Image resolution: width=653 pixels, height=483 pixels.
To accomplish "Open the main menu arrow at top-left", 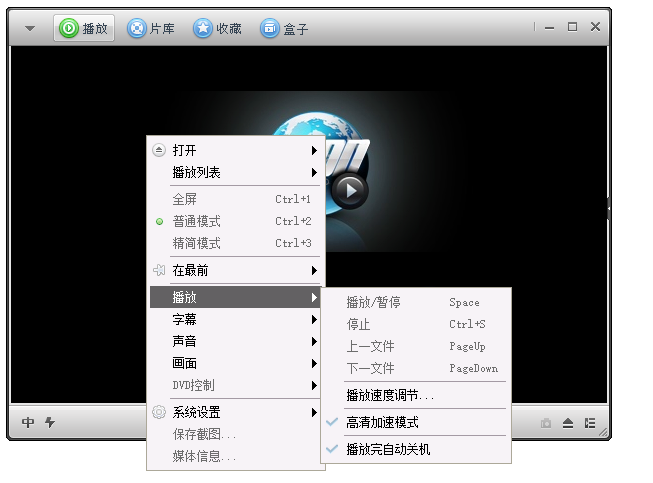I will pos(30,29).
